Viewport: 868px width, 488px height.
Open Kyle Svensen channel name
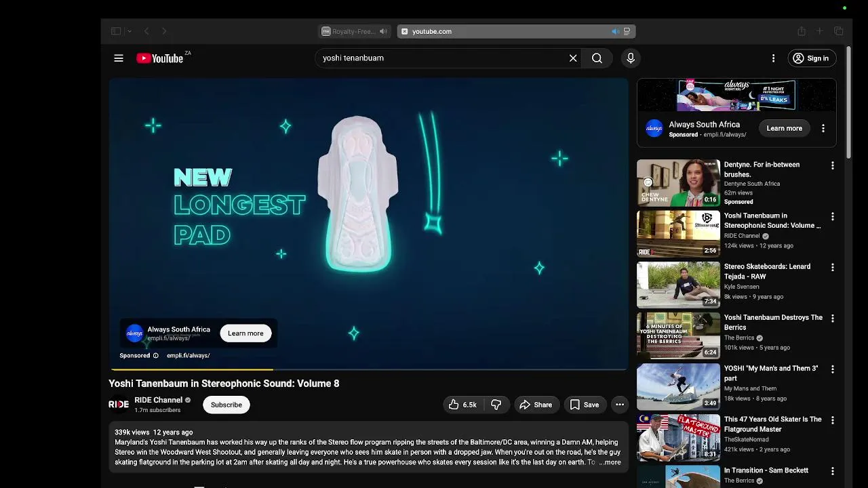coord(741,287)
